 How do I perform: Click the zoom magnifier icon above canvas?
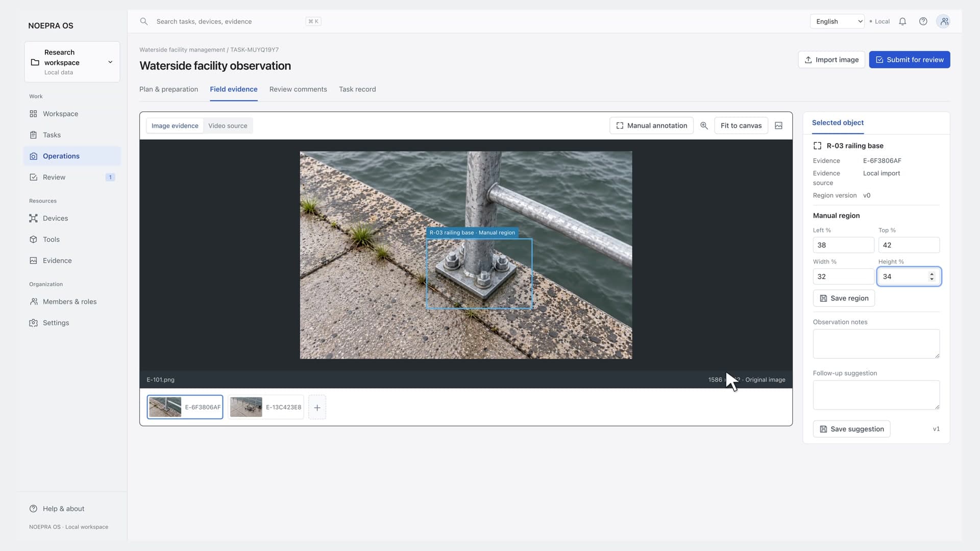click(704, 126)
